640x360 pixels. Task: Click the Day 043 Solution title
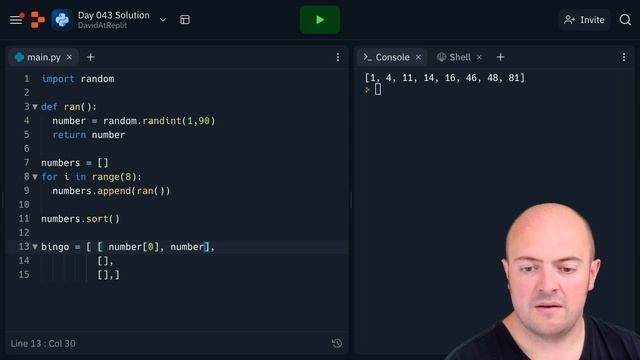113,15
